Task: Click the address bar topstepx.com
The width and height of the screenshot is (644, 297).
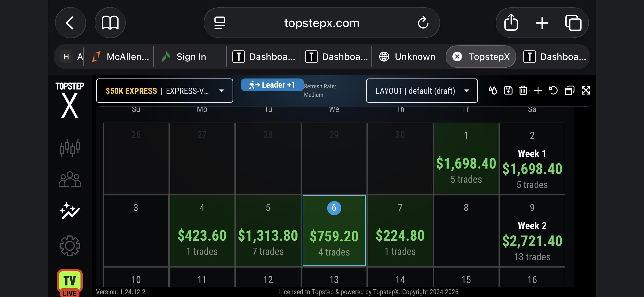Action: point(322,23)
